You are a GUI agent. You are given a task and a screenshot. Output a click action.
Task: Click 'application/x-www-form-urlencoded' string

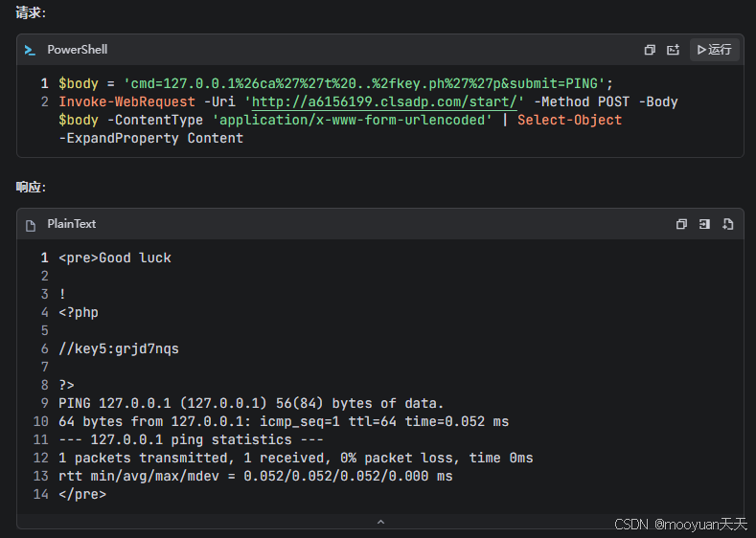point(352,120)
